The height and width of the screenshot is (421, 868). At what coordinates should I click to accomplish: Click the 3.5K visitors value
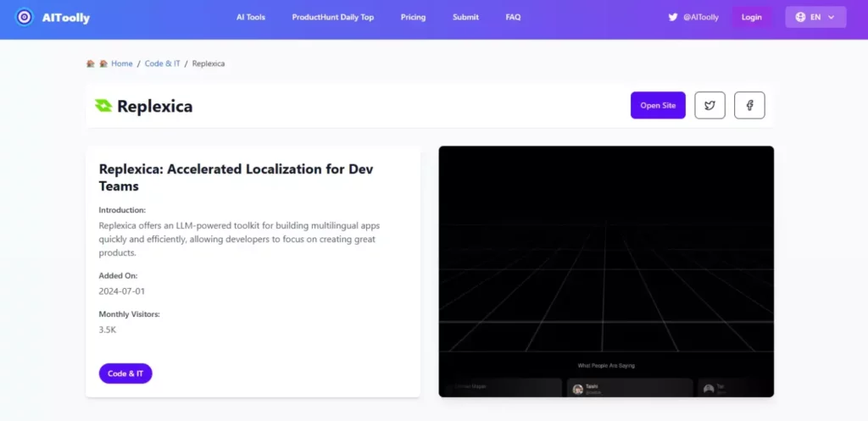pyautogui.click(x=108, y=330)
